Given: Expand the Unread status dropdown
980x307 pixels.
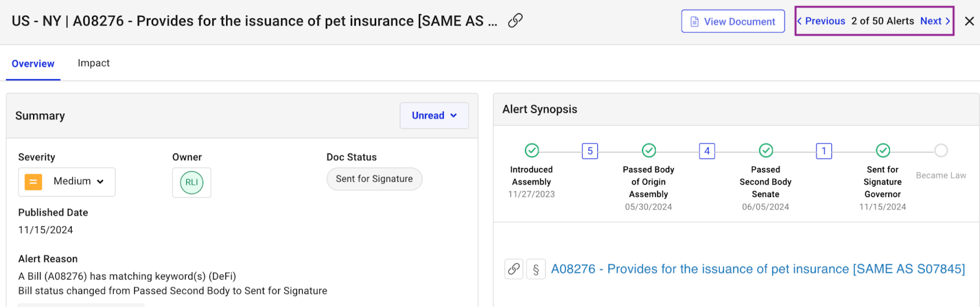Looking at the screenshot, I should click(434, 116).
